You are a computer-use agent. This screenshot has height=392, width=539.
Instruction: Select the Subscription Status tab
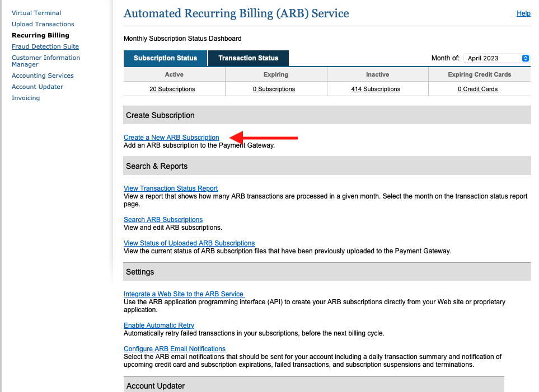click(x=165, y=58)
